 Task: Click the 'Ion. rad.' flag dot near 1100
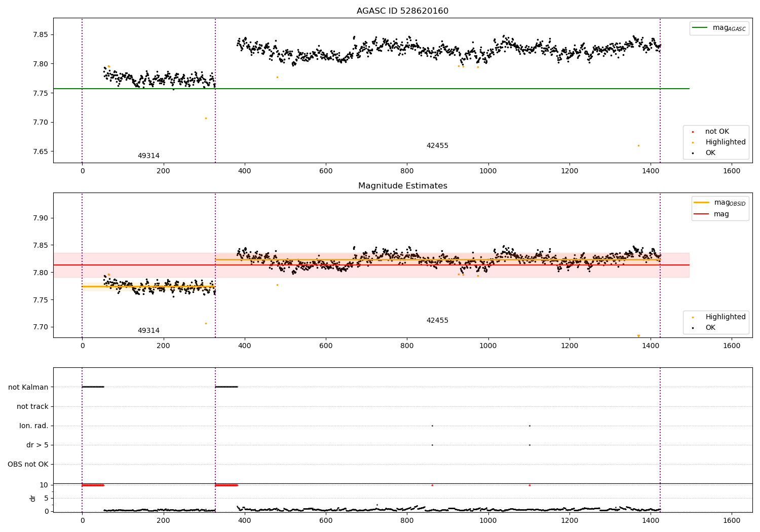[529, 426]
